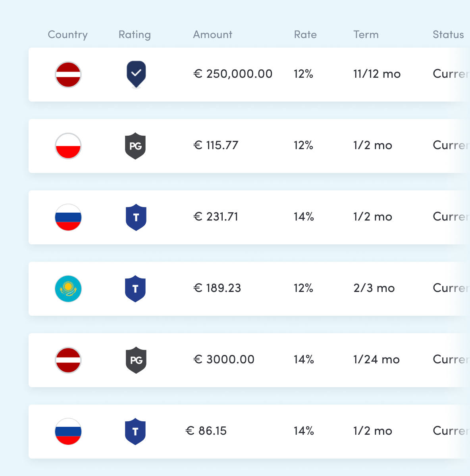Click the PG shield in the €115.77 row
Image resolution: width=470 pixels, height=476 pixels.
pos(135,146)
